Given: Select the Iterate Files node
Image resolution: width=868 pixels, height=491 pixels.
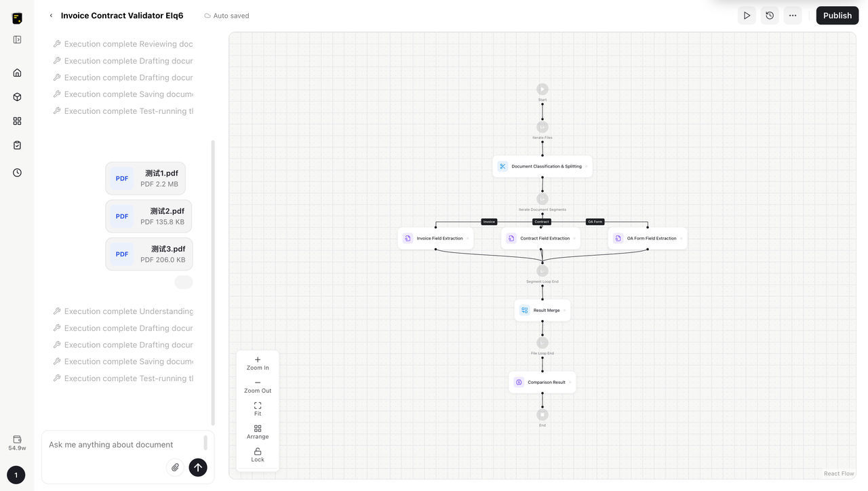Looking at the screenshot, I should coord(542,127).
